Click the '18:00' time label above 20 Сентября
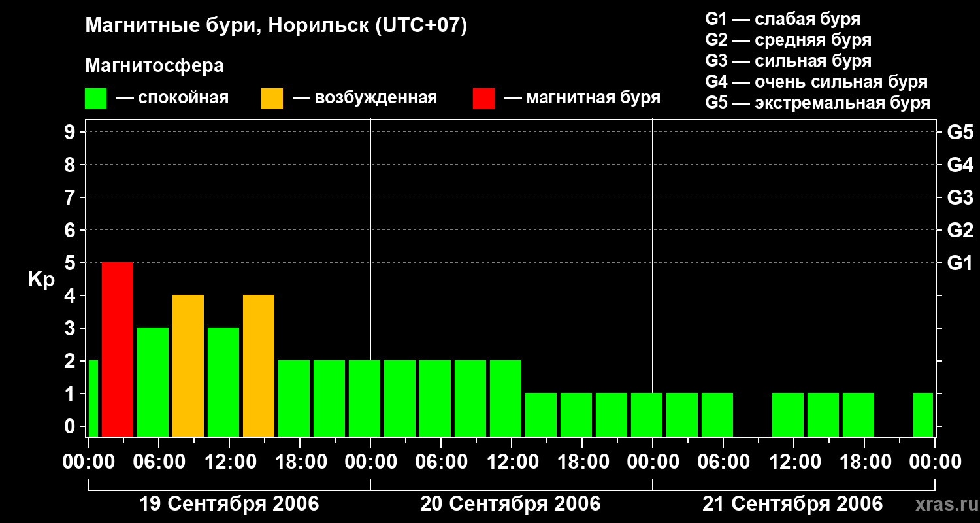The image size is (980, 523). pyautogui.click(x=582, y=462)
